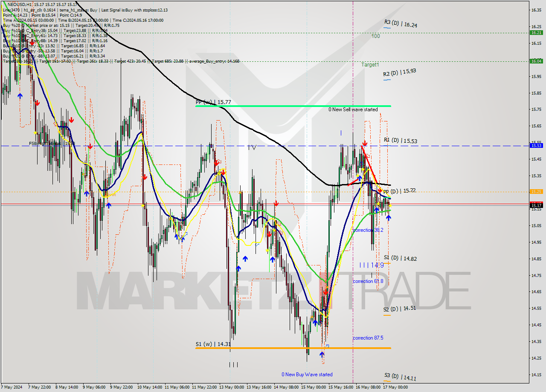This screenshot has height=392, width=546.
Task: Click the 14.65 price scale value
Action: tap(536, 292)
